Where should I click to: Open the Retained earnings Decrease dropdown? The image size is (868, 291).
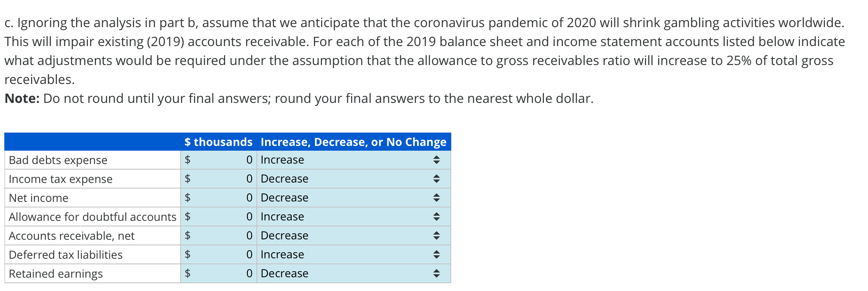345,273
